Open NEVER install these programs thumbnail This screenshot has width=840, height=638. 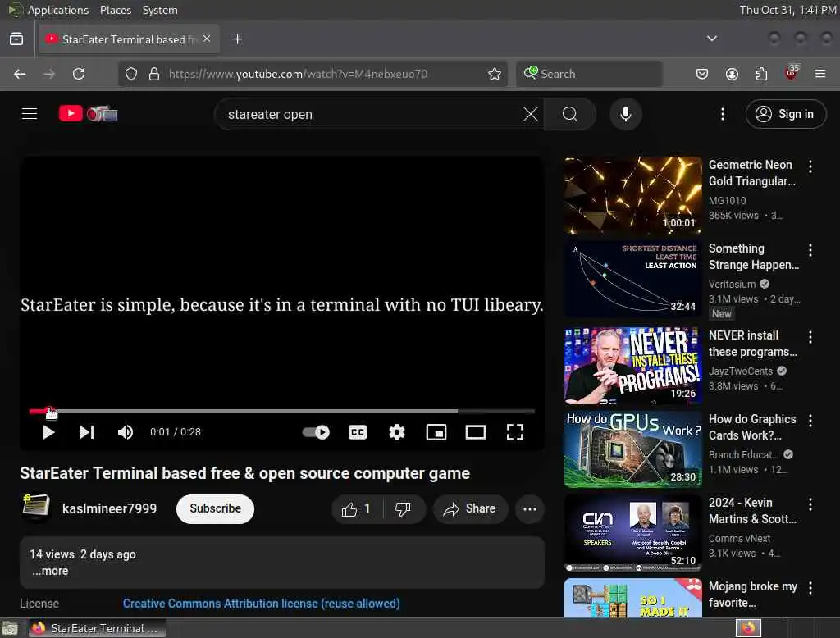coord(632,366)
